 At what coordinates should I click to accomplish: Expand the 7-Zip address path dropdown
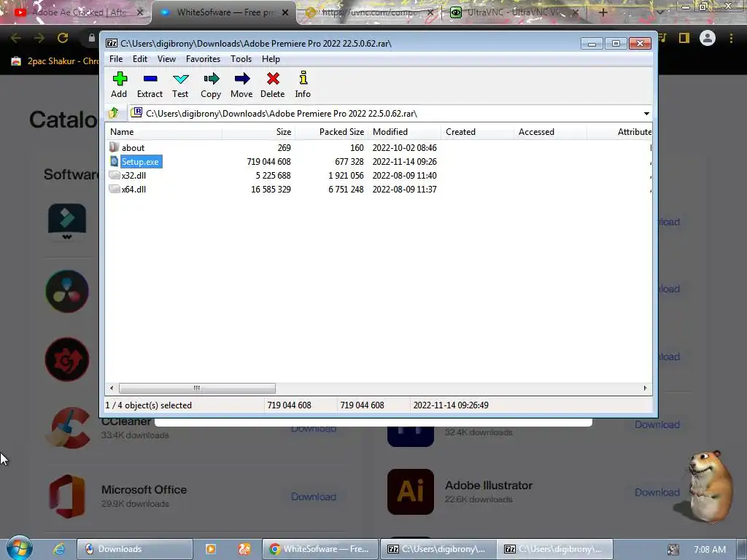646,113
